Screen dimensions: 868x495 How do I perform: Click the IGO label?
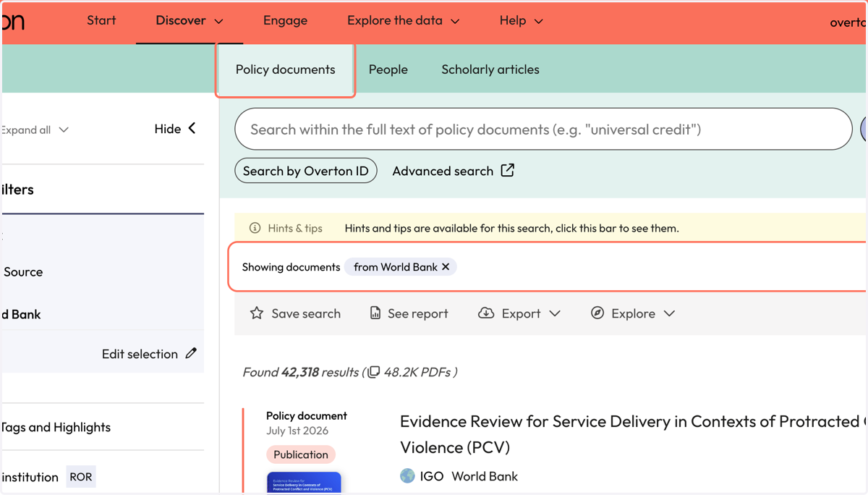point(433,476)
